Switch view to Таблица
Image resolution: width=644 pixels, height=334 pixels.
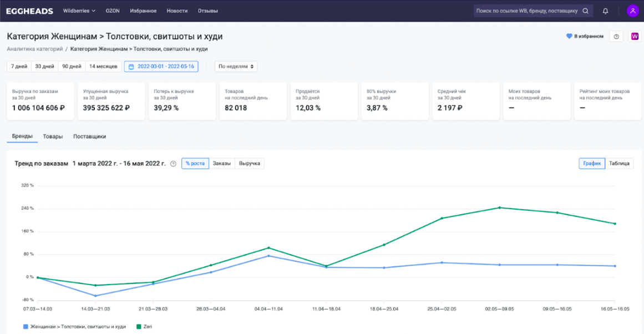(x=619, y=164)
